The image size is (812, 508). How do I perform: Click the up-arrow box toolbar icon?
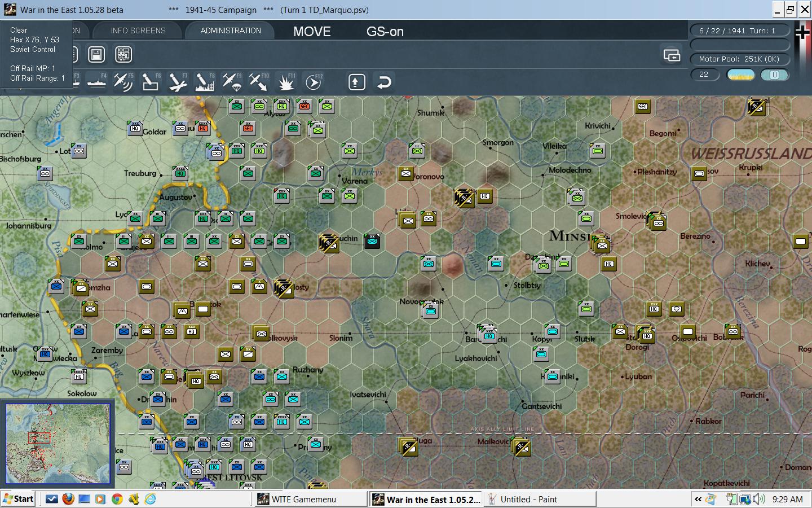[356, 82]
